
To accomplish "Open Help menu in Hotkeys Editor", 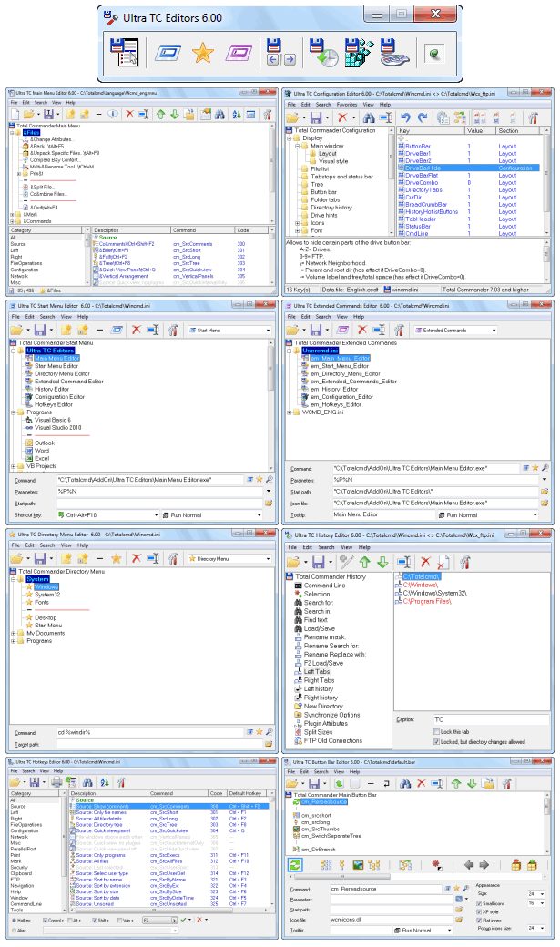I will coord(58,771).
